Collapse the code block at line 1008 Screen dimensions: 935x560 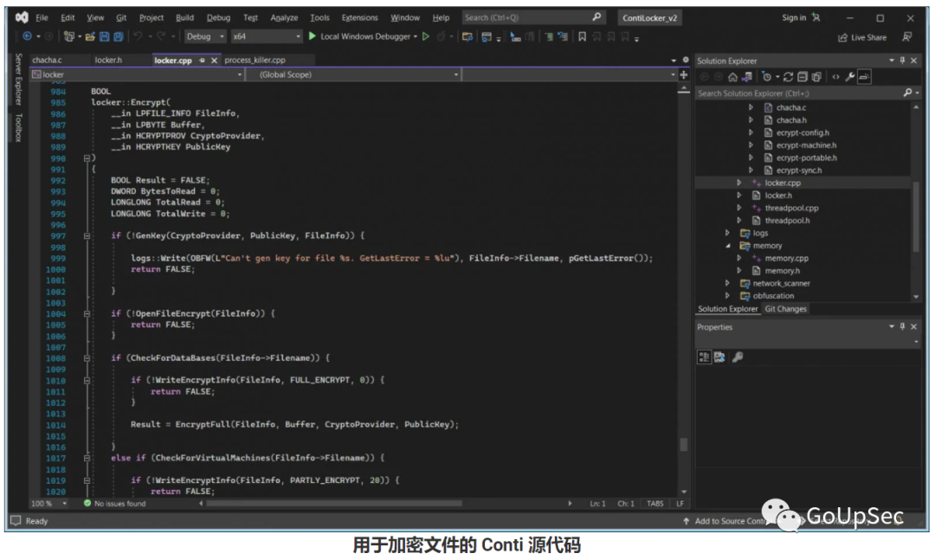[x=87, y=358]
